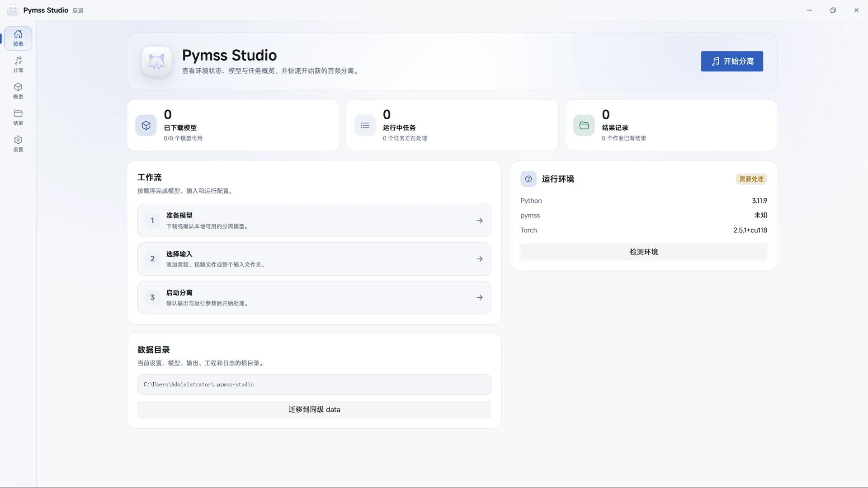
Task: Open the 准备模型 workflow step
Action: [x=314, y=221]
